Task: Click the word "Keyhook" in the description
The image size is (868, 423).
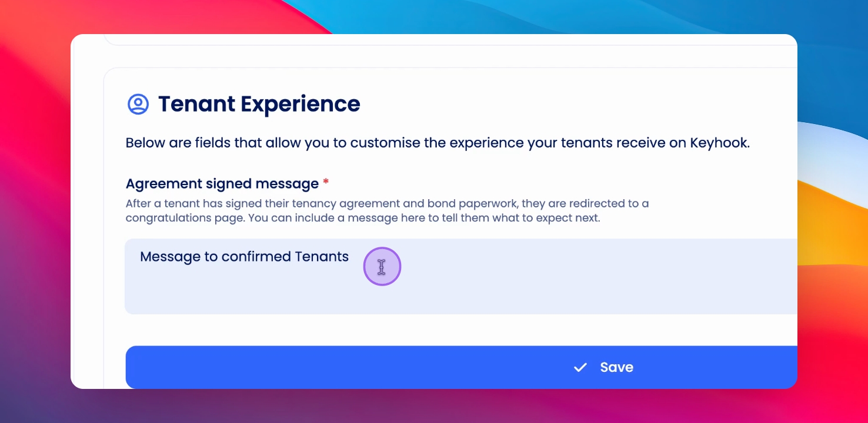Action: pyautogui.click(x=719, y=143)
